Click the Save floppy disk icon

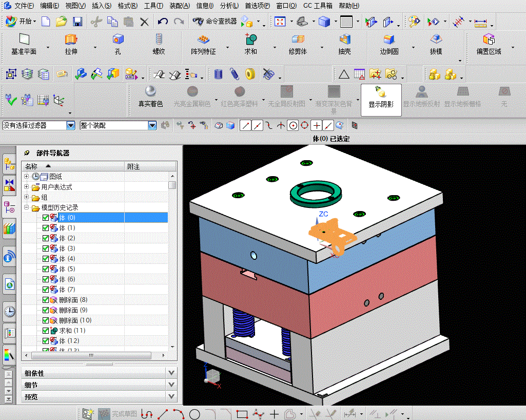tap(77, 22)
